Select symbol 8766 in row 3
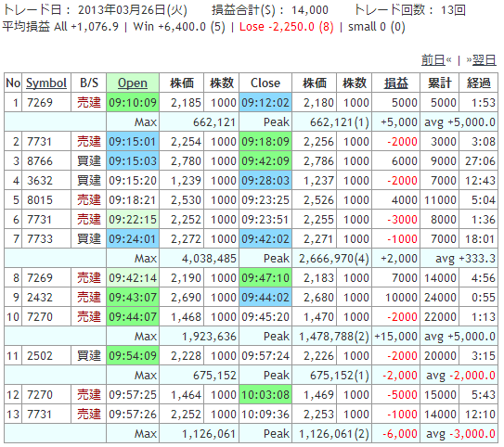The image size is (504, 447). (40, 160)
